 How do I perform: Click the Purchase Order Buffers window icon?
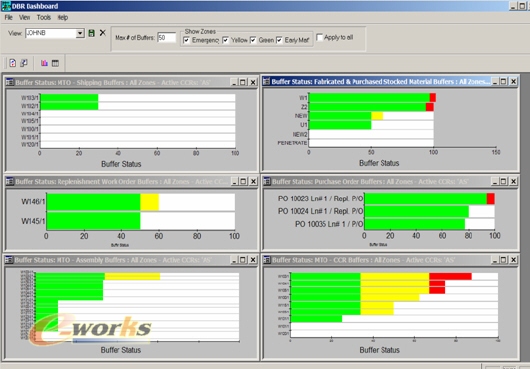(267, 181)
